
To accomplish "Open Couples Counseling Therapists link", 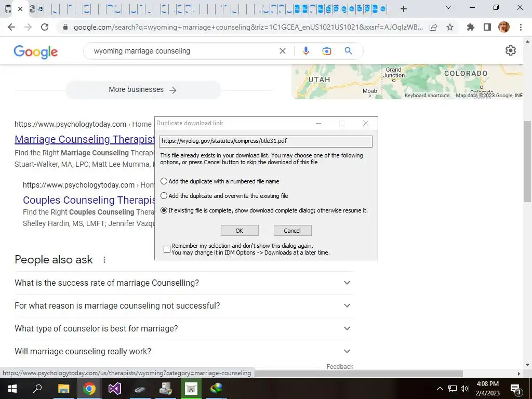I will (x=89, y=200).
